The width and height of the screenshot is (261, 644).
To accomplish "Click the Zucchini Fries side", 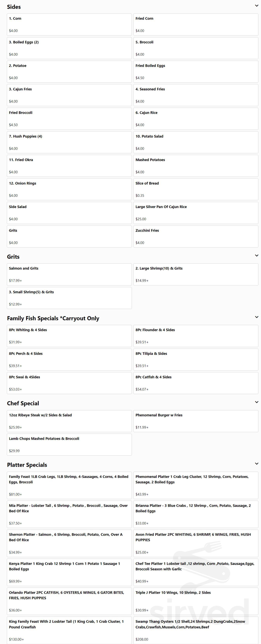I will click(x=196, y=236).
